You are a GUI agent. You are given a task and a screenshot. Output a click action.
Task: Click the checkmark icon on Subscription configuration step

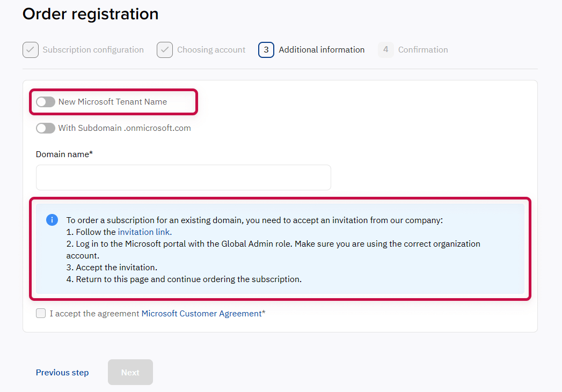[31, 49]
